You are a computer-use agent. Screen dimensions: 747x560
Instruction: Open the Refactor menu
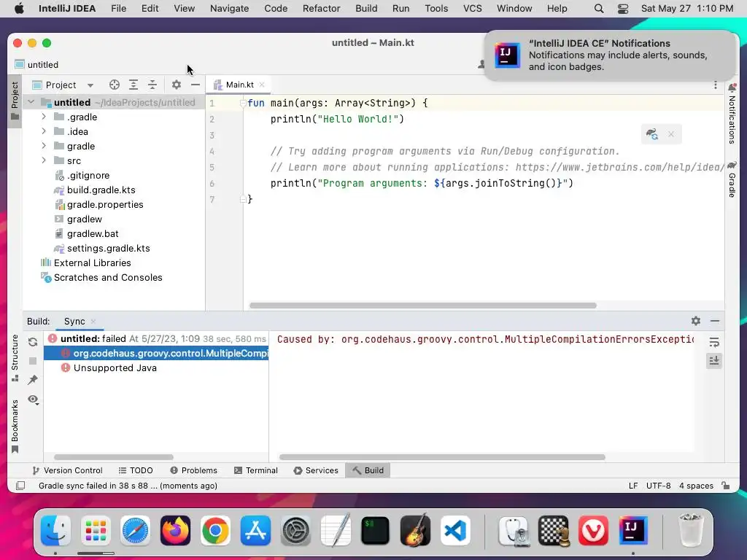[x=321, y=9]
